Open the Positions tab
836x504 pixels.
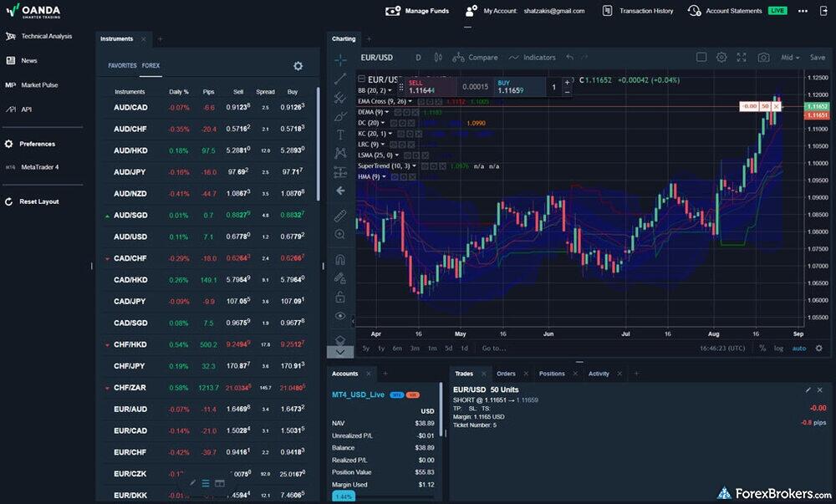pyautogui.click(x=552, y=374)
